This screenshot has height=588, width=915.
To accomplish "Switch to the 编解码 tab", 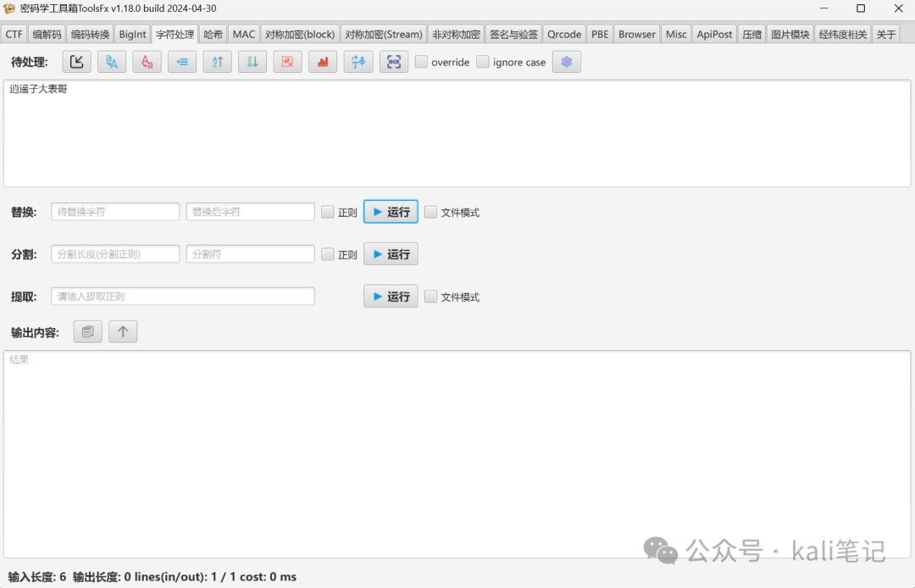I will 47,35.
